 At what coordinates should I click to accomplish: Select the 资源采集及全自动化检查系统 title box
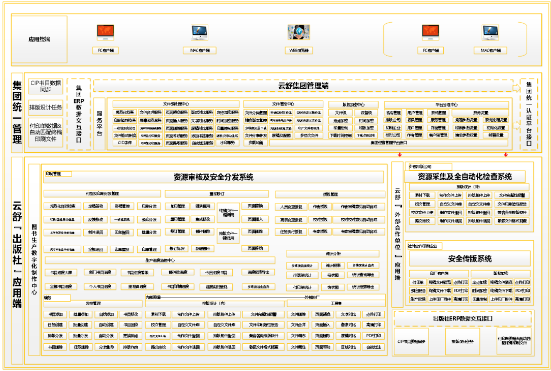pyautogui.click(x=465, y=176)
